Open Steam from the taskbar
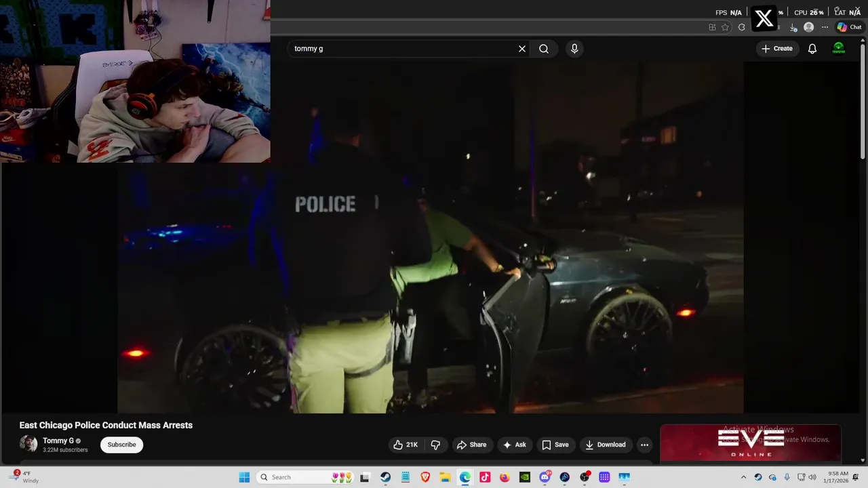868x488 pixels. tap(385, 477)
